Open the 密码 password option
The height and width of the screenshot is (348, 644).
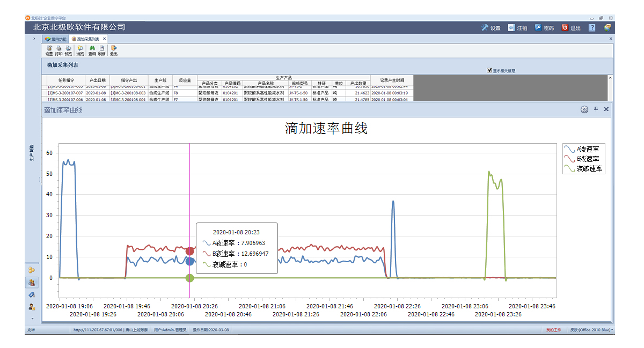544,28
